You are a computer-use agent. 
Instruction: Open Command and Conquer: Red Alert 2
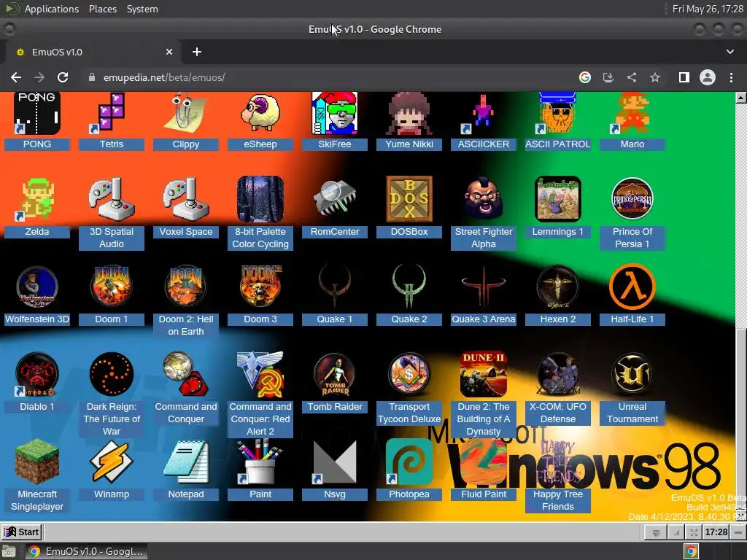click(x=260, y=374)
